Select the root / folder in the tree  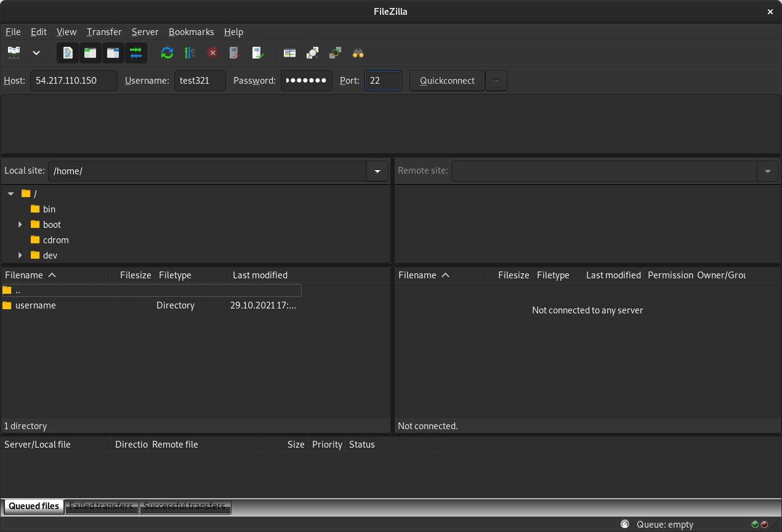click(x=35, y=194)
